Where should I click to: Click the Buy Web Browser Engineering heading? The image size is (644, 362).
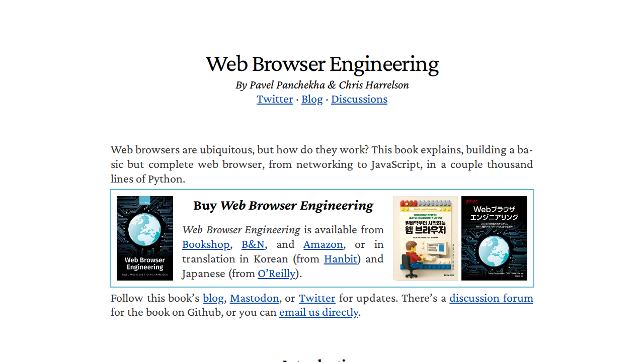pos(283,205)
